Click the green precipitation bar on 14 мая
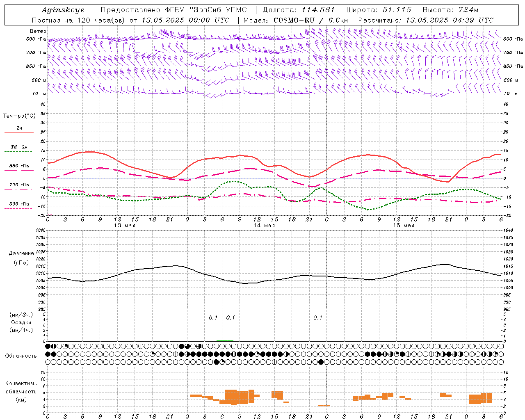The image size is (525, 420). (x=225, y=340)
